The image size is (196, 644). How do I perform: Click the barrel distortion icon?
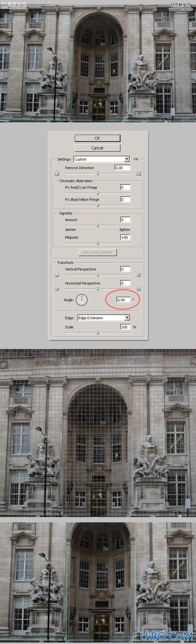point(57,174)
